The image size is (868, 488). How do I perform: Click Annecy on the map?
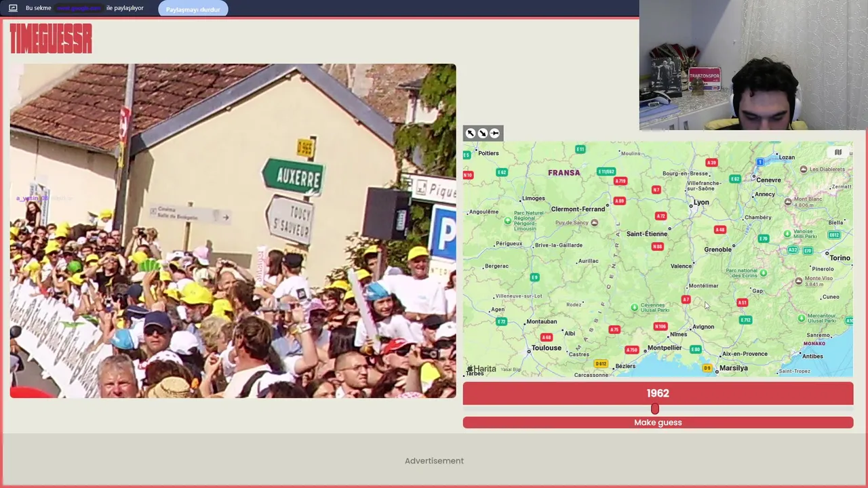point(765,195)
